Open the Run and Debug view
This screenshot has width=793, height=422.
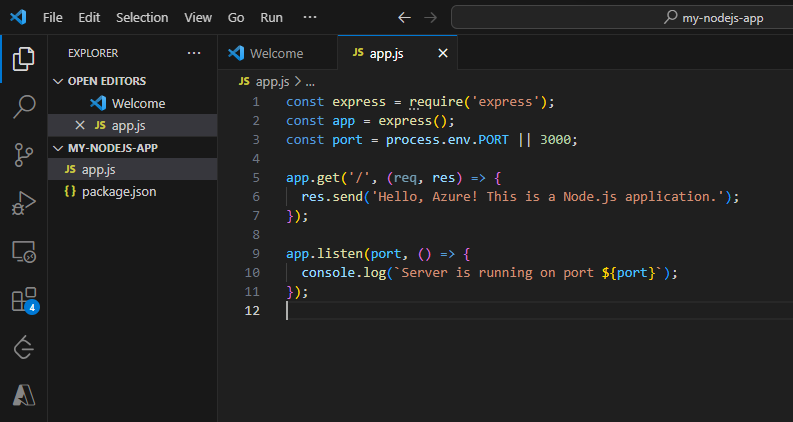[x=23, y=203]
